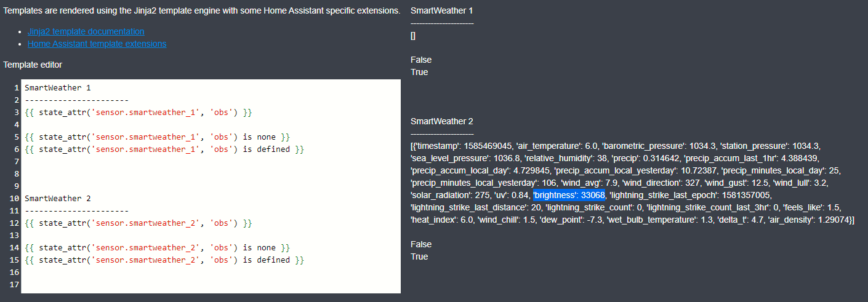Screen dimensions: 868x302
Task: Click the empty list [] result in output
Action: click(x=413, y=36)
